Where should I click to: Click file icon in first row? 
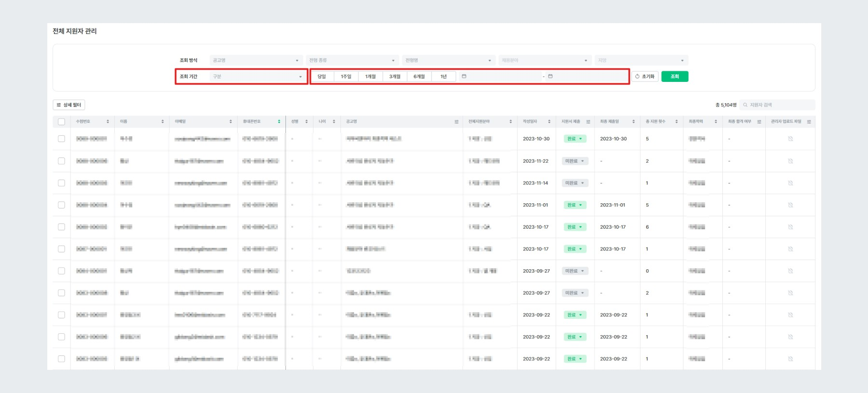click(790, 139)
